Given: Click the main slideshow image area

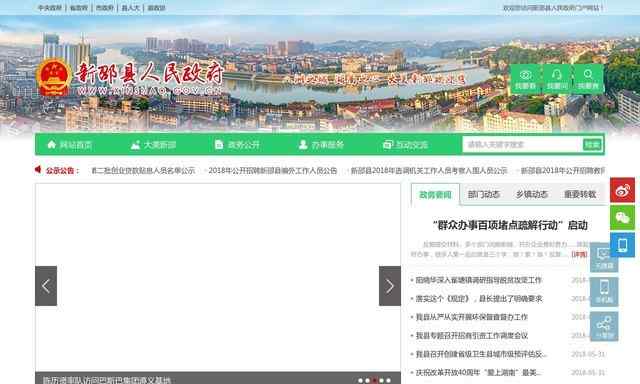Looking at the screenshot, I should coord(218,277).
